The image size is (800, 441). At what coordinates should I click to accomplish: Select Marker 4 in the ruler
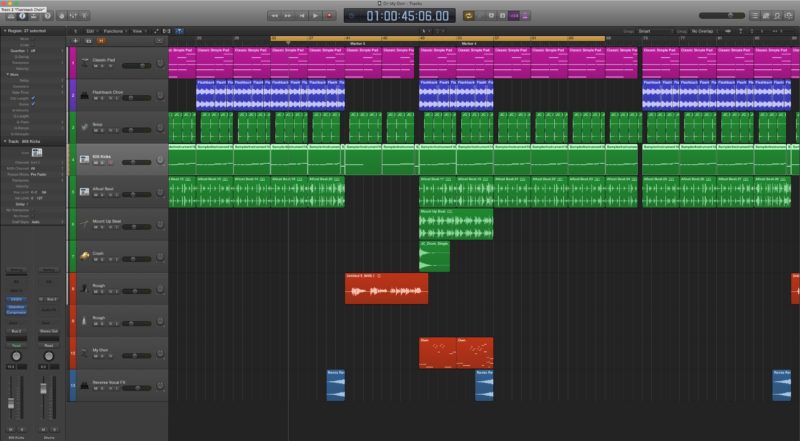(468, 44)
